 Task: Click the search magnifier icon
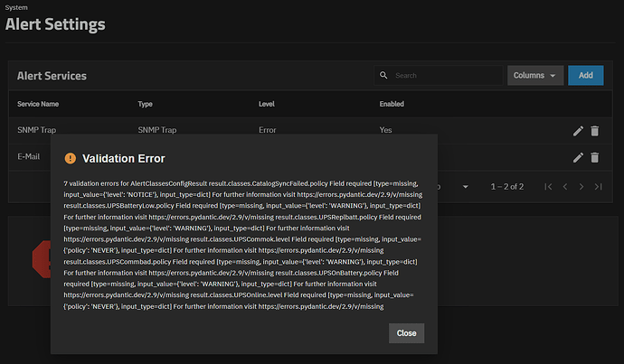tap(385, 76)
